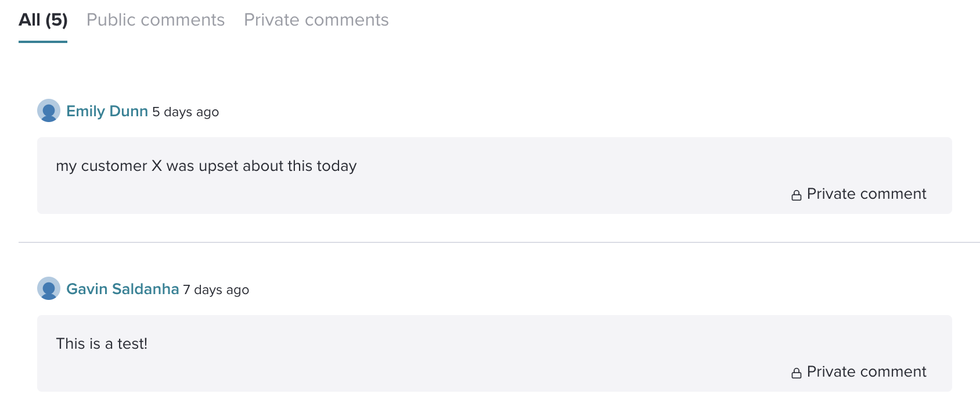Click the "7 days ago" timestamp

216,289
